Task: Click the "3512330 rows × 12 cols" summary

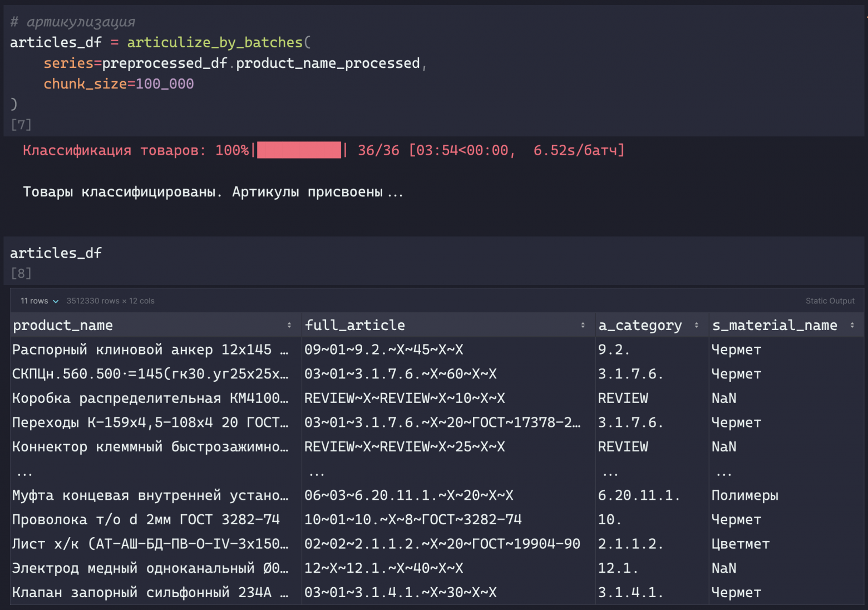Action: (x=111, y=301)
